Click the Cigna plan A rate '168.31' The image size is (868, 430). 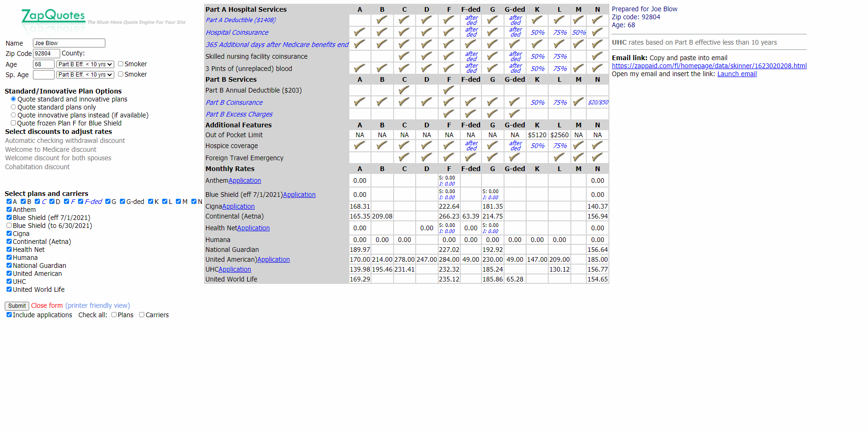pyautogui.click(x=360, y=206)
